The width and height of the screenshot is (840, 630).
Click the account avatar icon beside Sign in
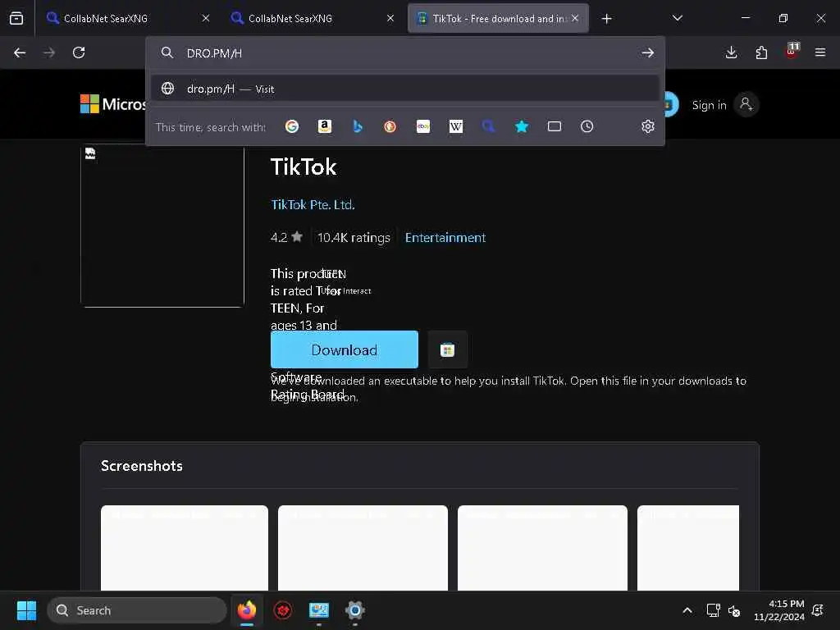[746, 104]
